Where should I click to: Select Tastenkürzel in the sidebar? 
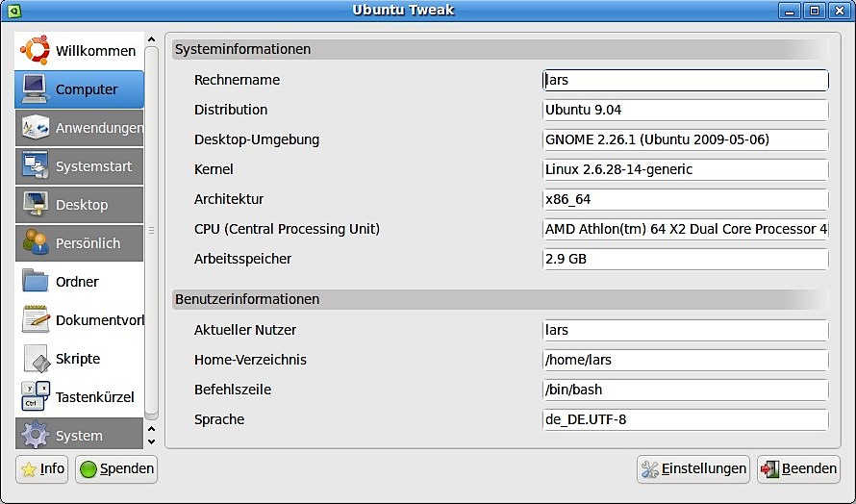(79, 397)
